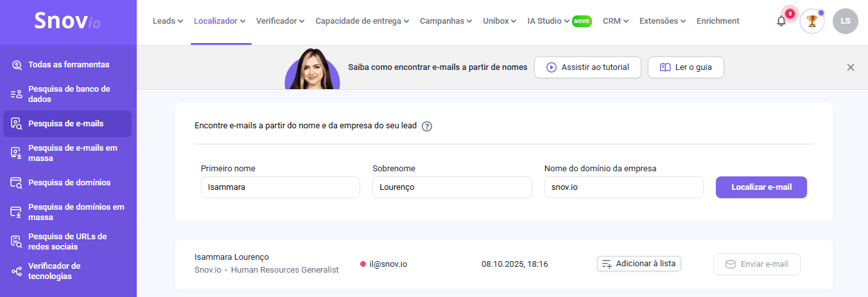Click the trophy achievements icon

point(812,21)
